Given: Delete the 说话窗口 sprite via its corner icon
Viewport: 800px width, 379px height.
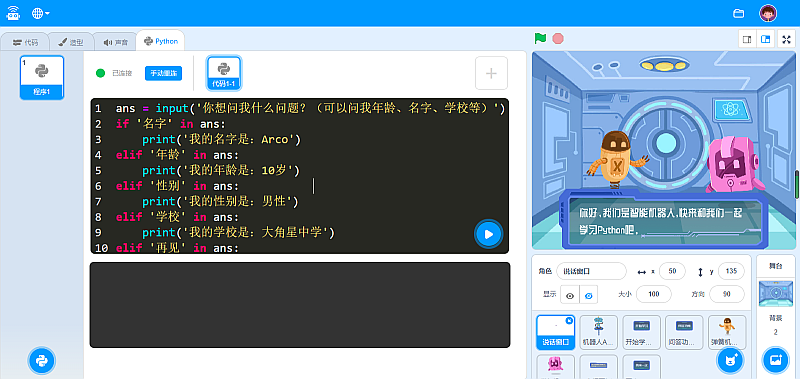Looking at the screenshot, I should tap(569, 320).
